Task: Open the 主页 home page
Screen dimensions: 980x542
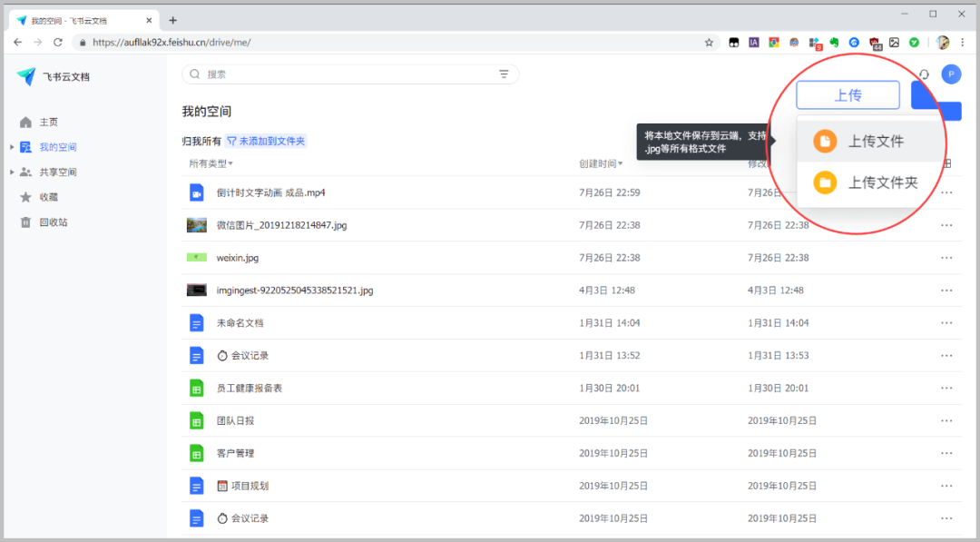Action: pyautogui.click(x=48, y=122)
